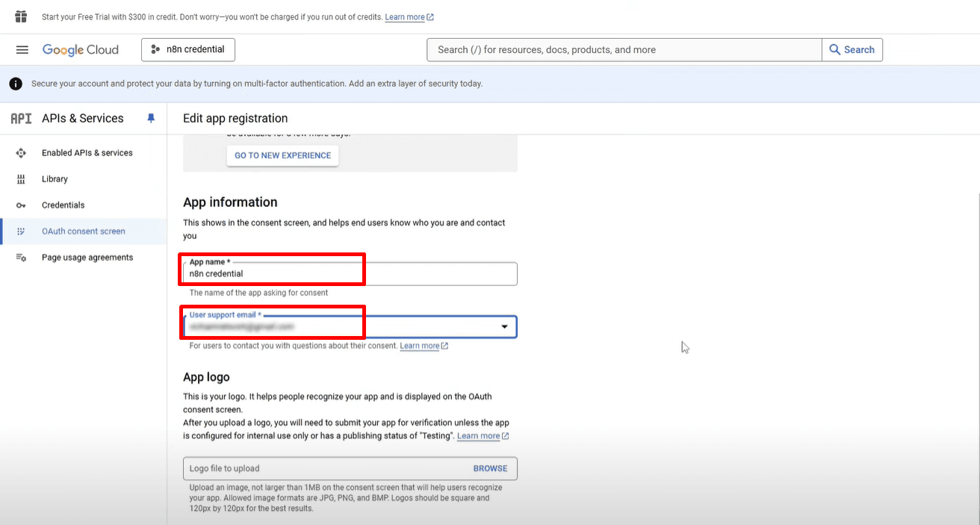This screenshot has height=525, width=980.
Task: Click the API icon beside APIs & Services
Action: pos(21,118)
